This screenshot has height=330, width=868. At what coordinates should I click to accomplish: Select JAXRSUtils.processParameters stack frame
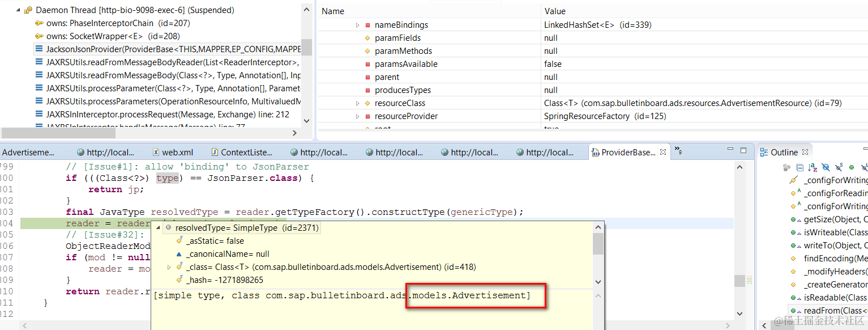click(168, 101)
